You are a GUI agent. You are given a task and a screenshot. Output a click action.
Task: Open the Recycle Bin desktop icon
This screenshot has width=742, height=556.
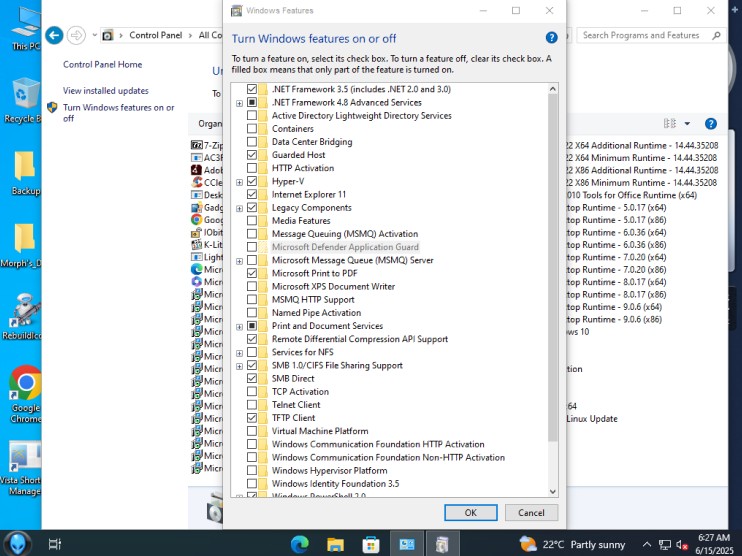pyautogui.click(x=22, y=101)
